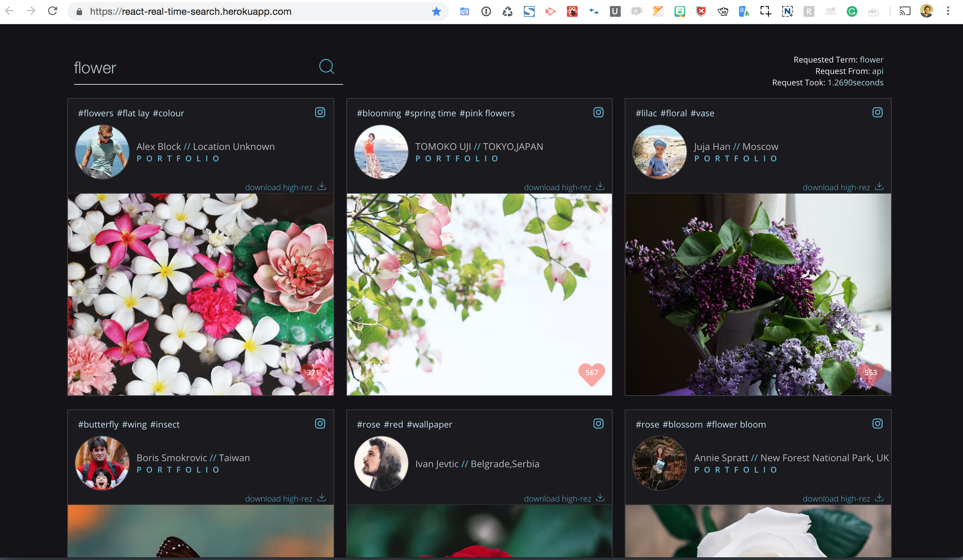Click the magnifying glass search icon
Screen dimensions: 963x560
(326, 67)
